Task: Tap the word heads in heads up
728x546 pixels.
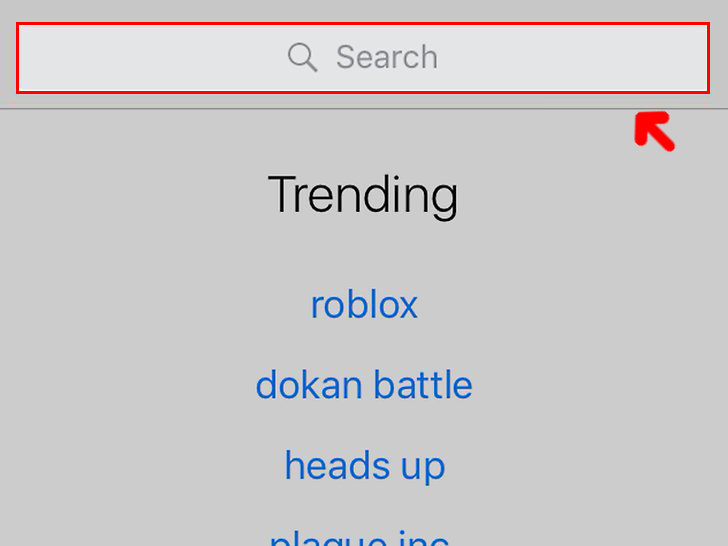Action: tap(337, 465)
